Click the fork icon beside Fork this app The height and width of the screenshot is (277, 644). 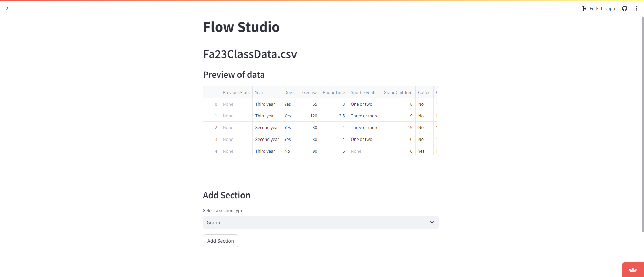[584, 8]
